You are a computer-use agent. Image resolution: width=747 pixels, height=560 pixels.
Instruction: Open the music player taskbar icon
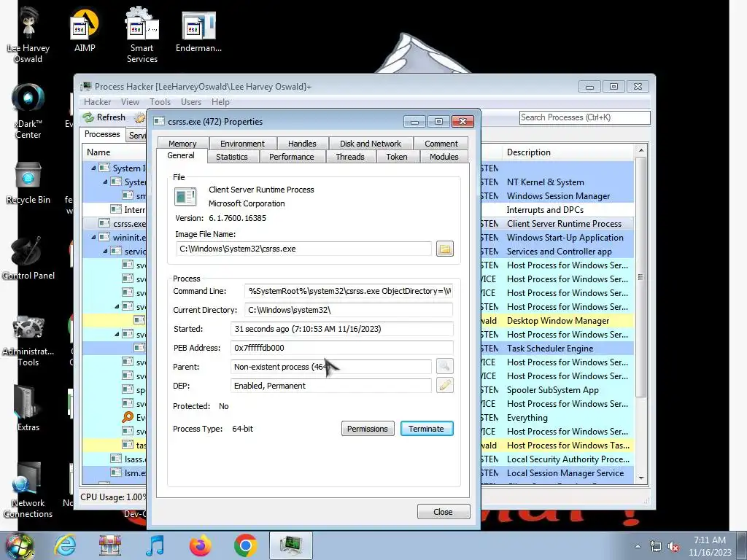155,545
